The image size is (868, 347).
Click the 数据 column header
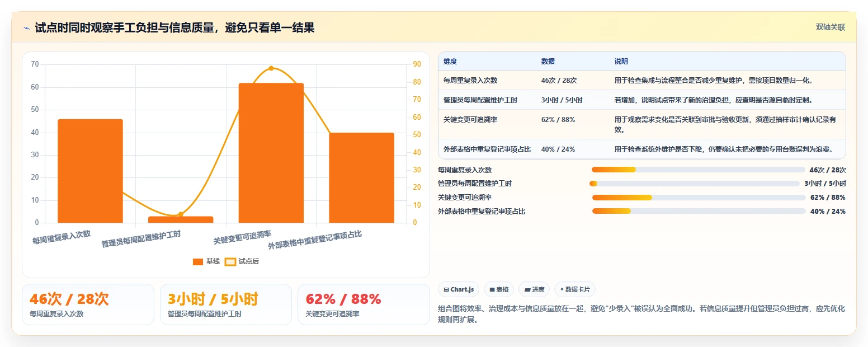click(x=548, y=62)
